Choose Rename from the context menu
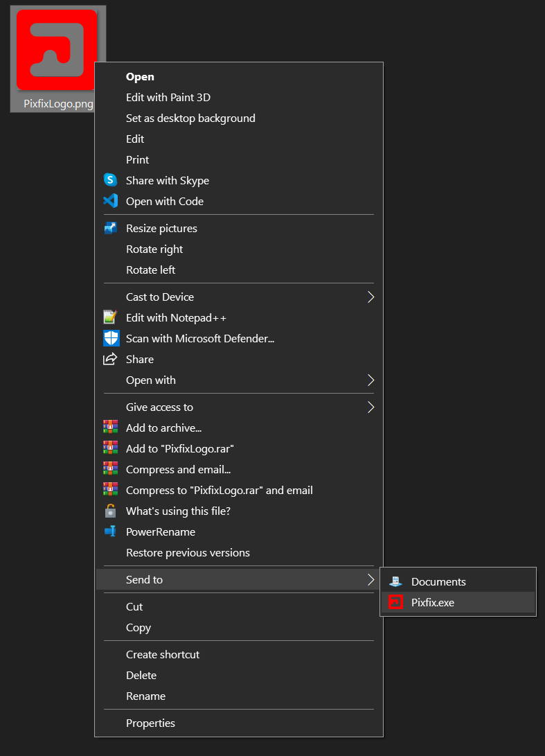 click(239, 696)
